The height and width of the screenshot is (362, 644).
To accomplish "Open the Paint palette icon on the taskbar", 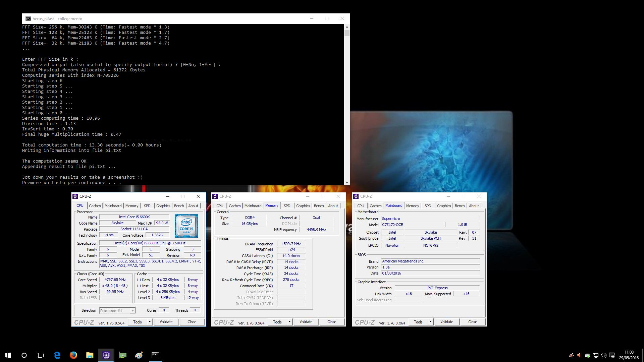I will click(x=139, y=355).
